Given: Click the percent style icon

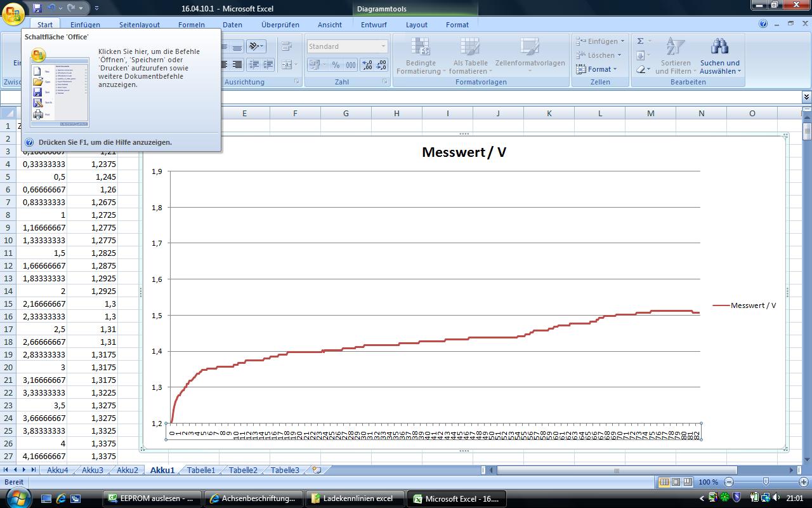Looking at the screenshot, I should coord(336,65).
